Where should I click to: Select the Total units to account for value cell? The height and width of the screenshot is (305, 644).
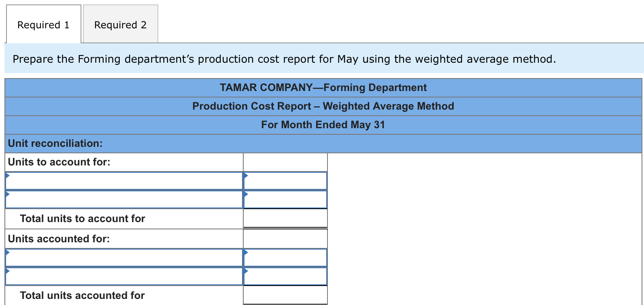tap(285, 218)
